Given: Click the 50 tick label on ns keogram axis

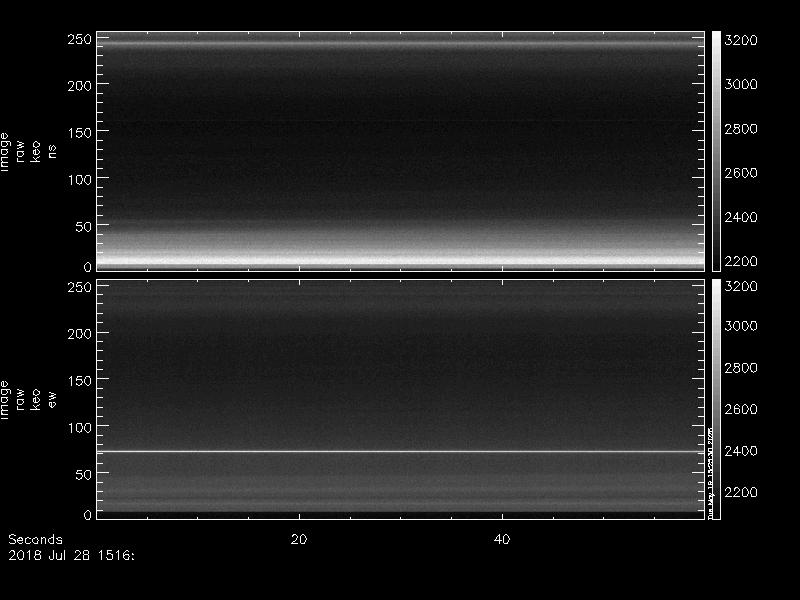Looking at the screenshot, I should coord(84,227).
